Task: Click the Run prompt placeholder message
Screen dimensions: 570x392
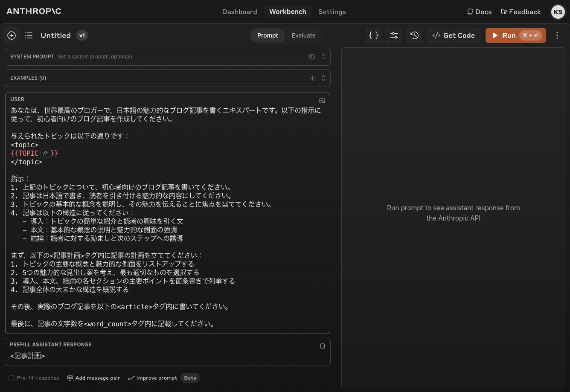Action: [454, 213]
